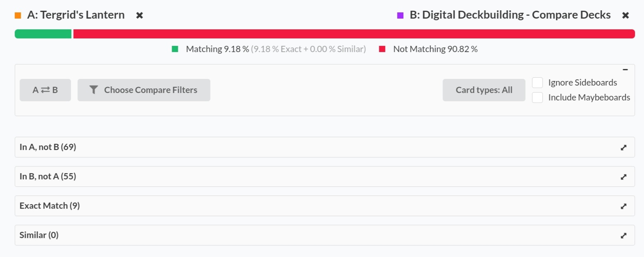This screenshot has width=644, height=257.
Task: Click the purple deck B color swatch
Action: coord(400,16)
